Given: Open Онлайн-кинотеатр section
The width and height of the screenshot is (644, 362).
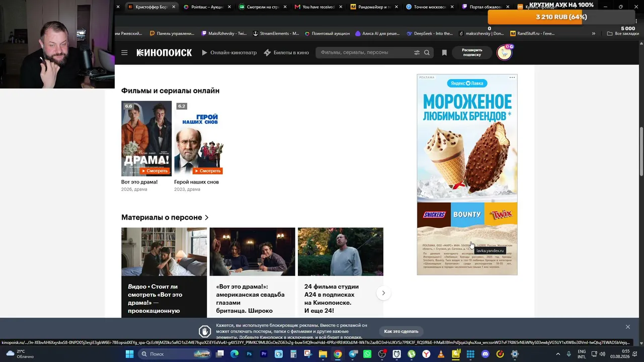Looking at the screenshot, I should [x=229, y=52].
